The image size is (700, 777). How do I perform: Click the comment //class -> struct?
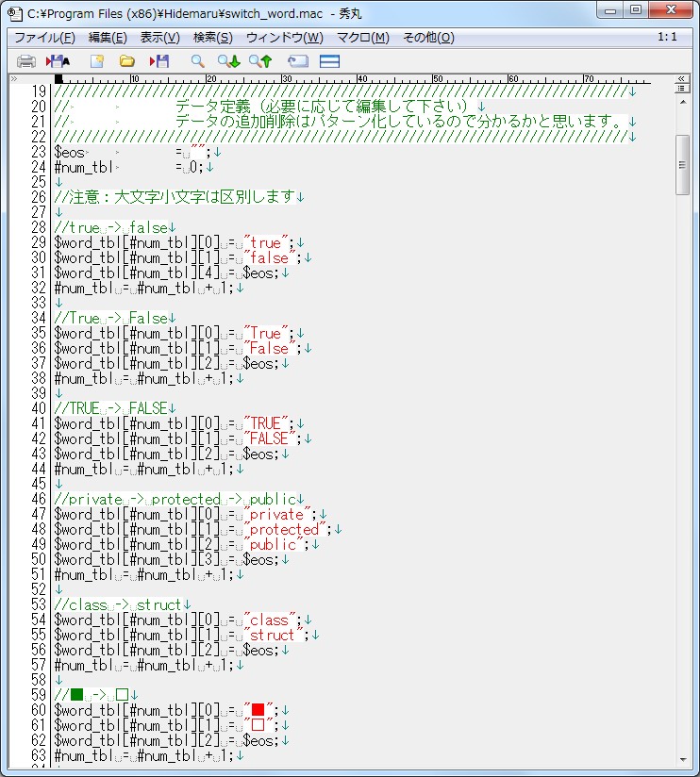coord(118,605)
